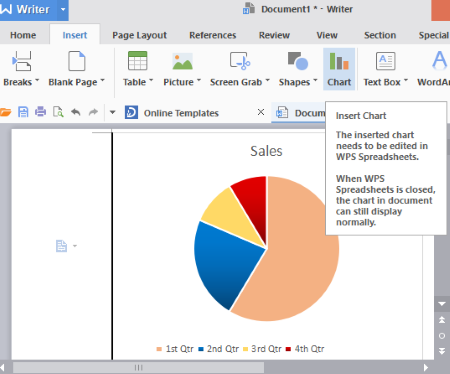Open the Section tab
450x374 pixels.
pos(380,35)
